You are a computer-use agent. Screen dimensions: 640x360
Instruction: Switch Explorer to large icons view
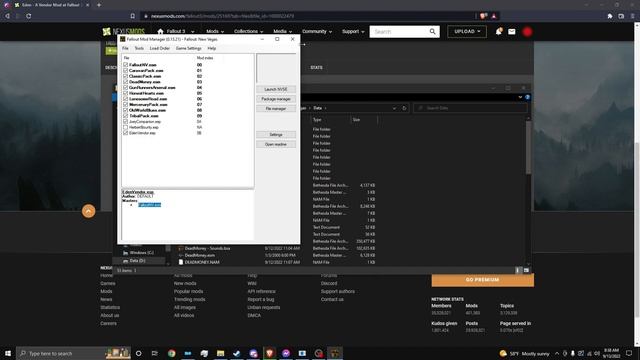click(526, 270)
